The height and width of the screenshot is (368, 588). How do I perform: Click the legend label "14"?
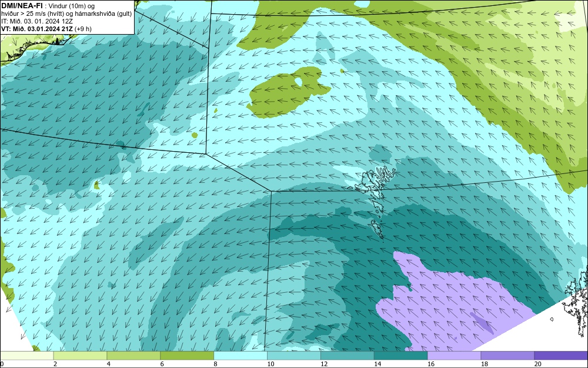pyautogui.click(x=377, y=364)
